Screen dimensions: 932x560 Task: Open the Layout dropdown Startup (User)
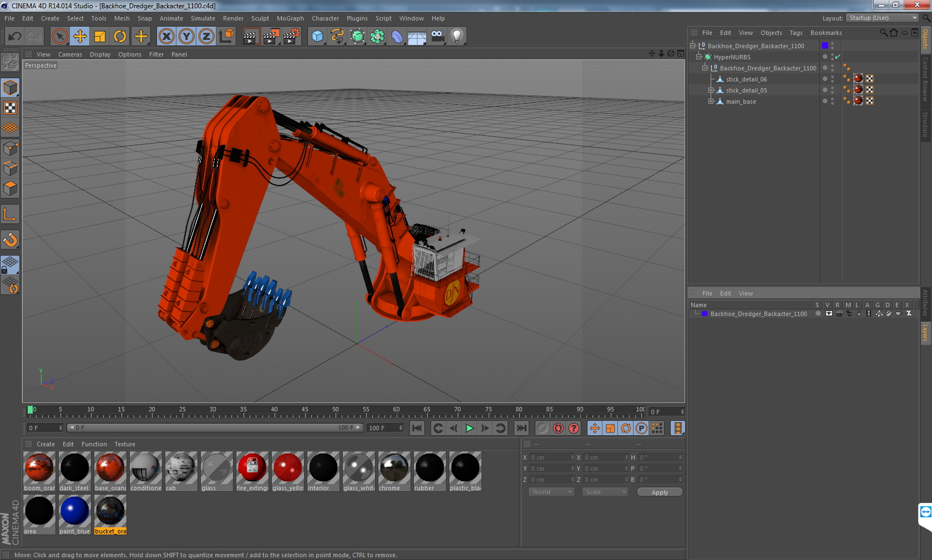tap(883, 18)
